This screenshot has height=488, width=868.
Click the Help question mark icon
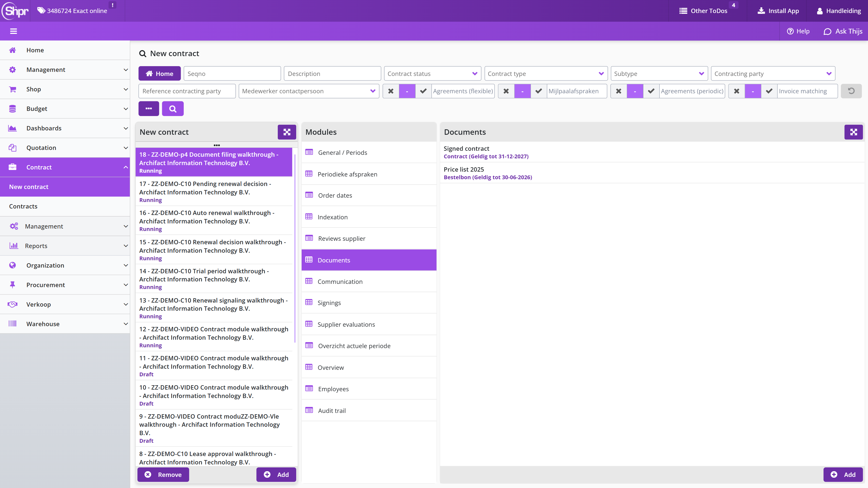click(x=790, y=31)
